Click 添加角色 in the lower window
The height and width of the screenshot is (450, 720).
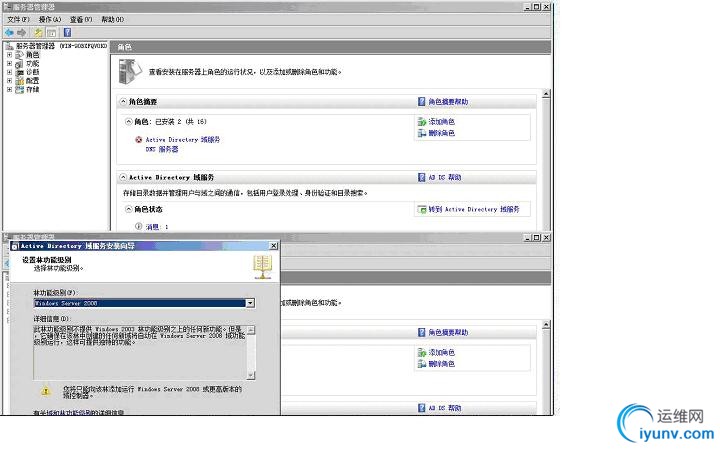pos(441,353)
